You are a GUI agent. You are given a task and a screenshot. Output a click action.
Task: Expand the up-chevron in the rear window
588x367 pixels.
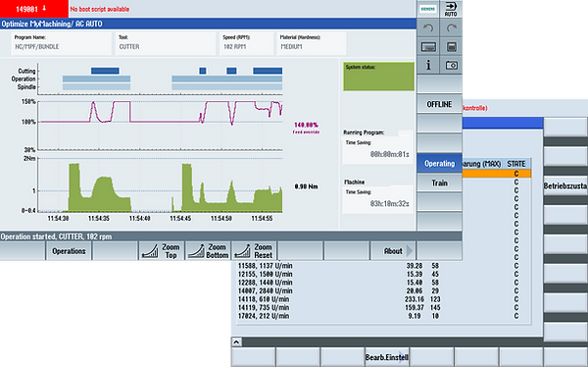coord(236,342)
